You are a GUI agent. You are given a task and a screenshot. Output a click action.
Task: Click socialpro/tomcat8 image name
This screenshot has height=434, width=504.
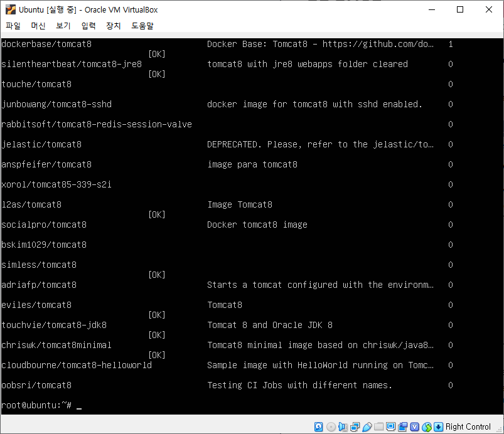[x=44, y=225]
